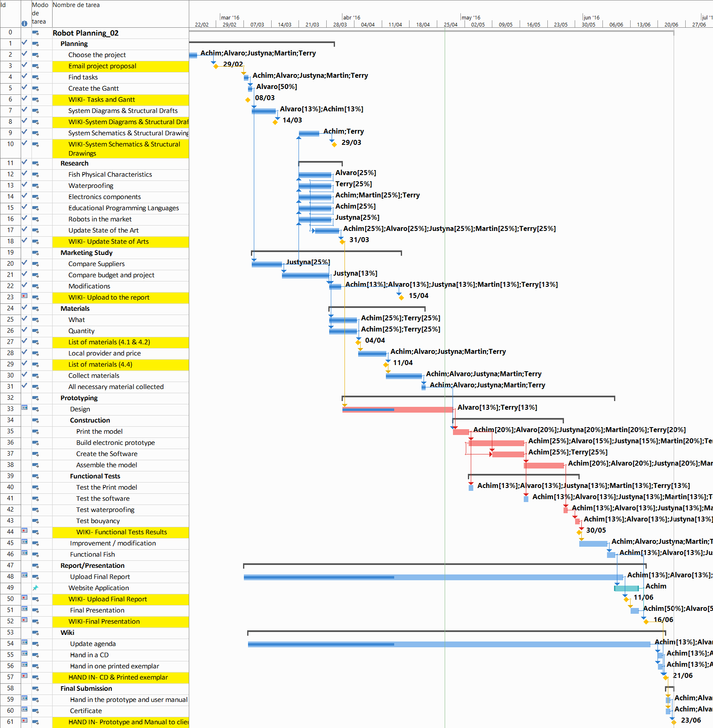Click the task mode icon on Prototyping row
The height and width of the screenshot is (728, 713).
(x=36, y=398)
